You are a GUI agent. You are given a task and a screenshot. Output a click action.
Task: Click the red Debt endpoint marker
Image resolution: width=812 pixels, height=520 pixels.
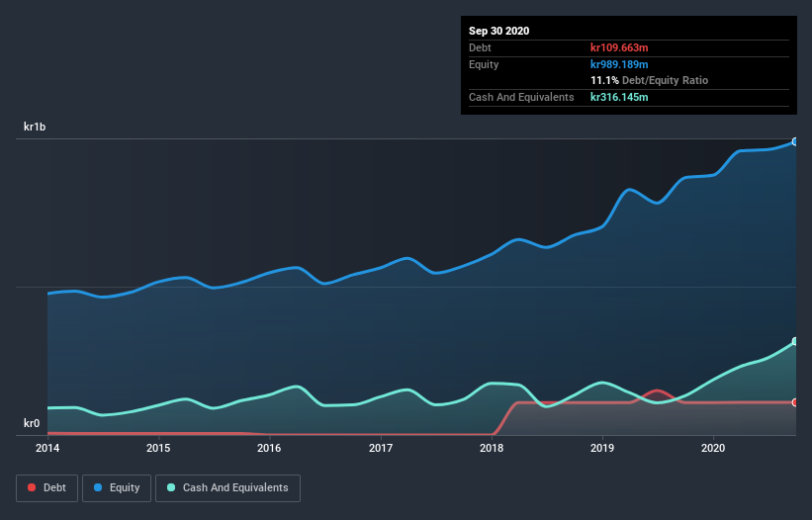point(795,402)
